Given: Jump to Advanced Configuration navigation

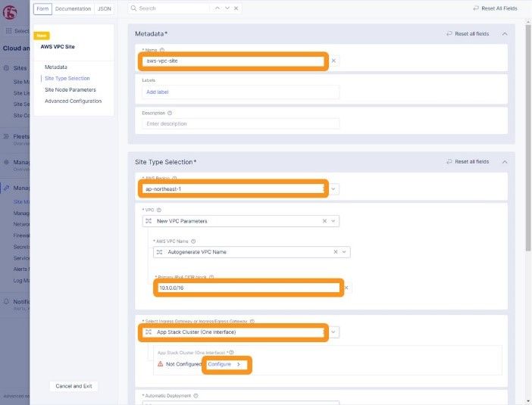Looking at the screenshot, I should tap(73, 101).
